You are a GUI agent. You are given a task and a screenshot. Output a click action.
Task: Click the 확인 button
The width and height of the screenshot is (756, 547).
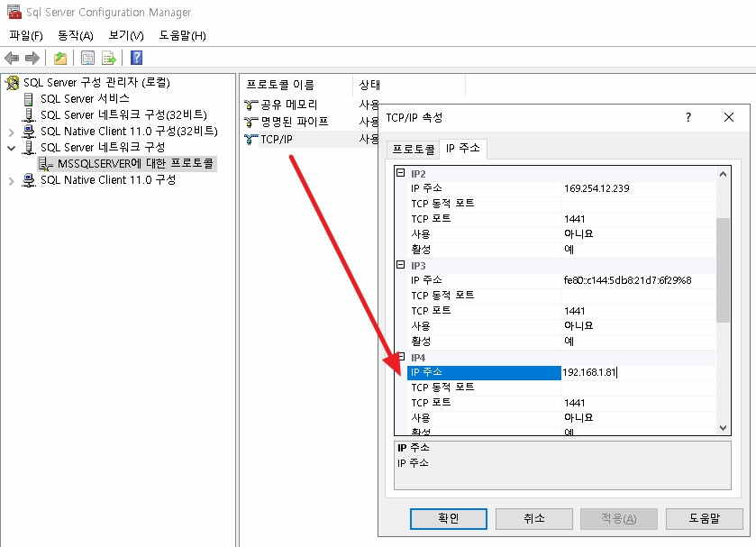pyautogui.click(x=449, y=518)
